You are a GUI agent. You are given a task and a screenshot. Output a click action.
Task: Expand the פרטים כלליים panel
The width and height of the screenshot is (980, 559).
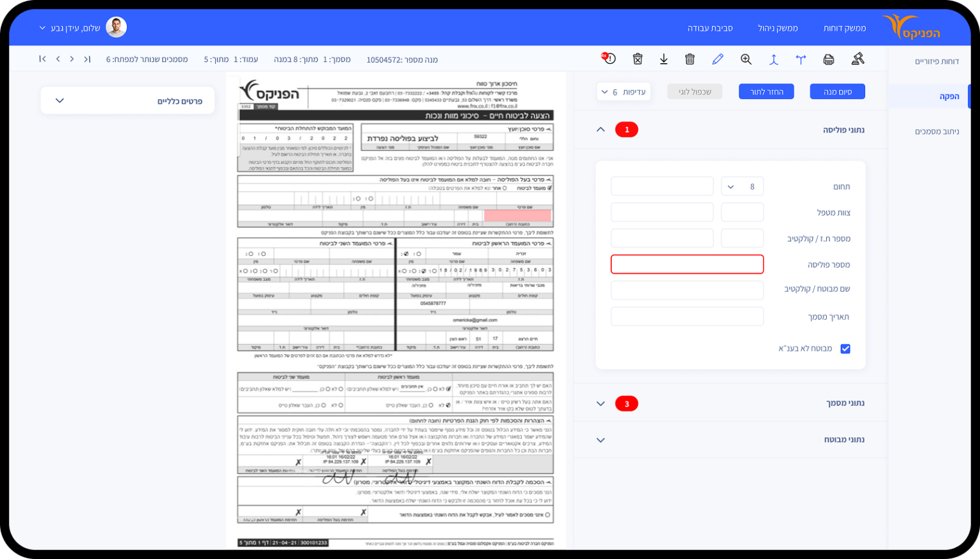pos(128,101)
